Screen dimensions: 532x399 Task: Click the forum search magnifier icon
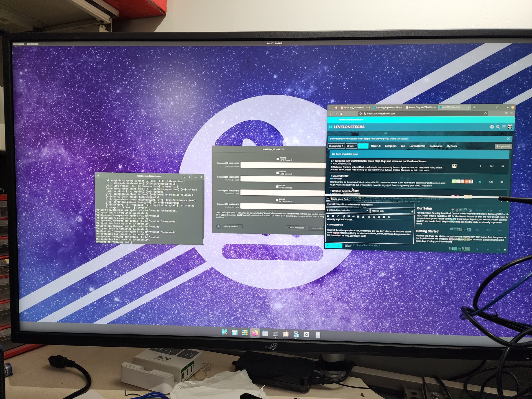coord(498,127)
